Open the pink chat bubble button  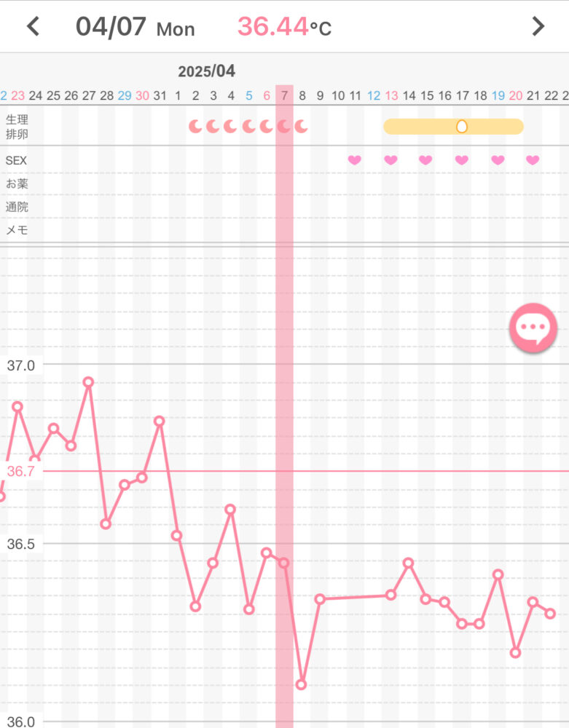coord(533,328)
